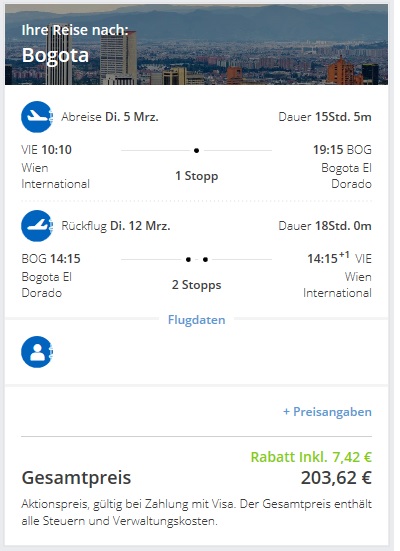Click the 2 Stopps label

(196, 285)
